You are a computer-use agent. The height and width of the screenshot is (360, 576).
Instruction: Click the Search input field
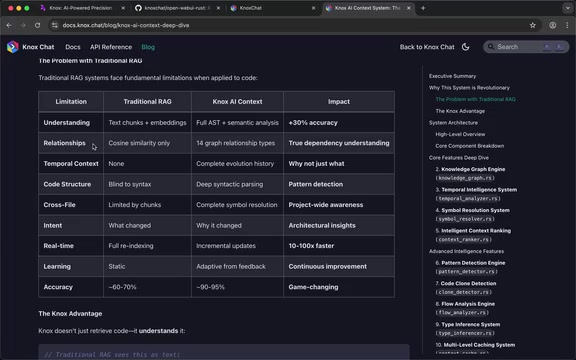click(x=526, y=47)
